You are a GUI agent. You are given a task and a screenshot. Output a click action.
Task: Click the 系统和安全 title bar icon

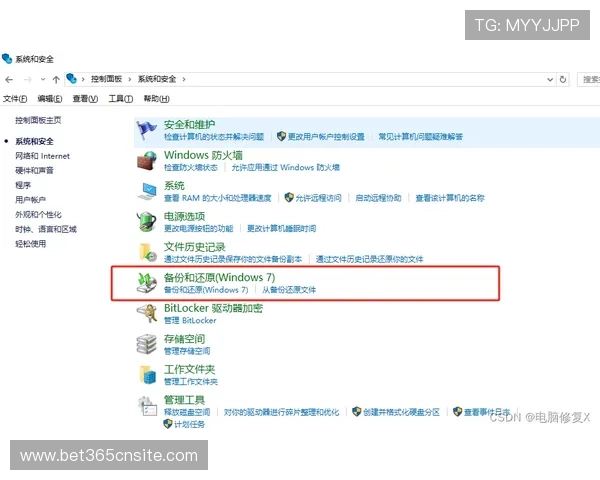tap(7, 59)
